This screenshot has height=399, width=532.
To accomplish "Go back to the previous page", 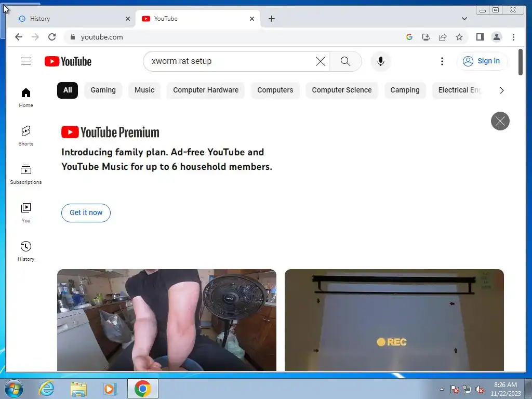I will pyautogui.click(x=19, y=37).
